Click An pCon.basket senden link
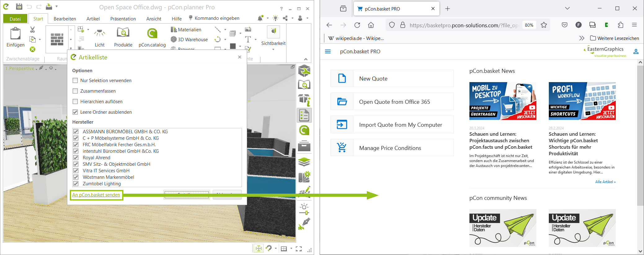 click(96, 195)
